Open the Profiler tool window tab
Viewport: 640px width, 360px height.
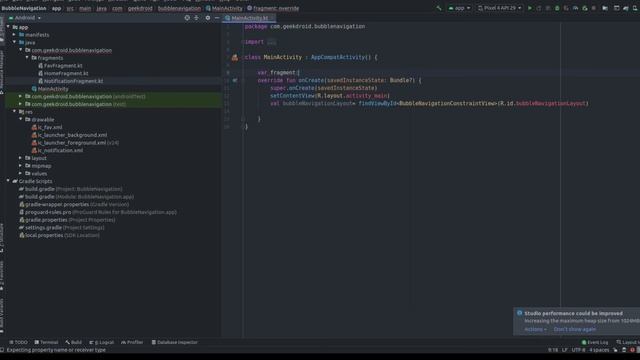point(132,342)
